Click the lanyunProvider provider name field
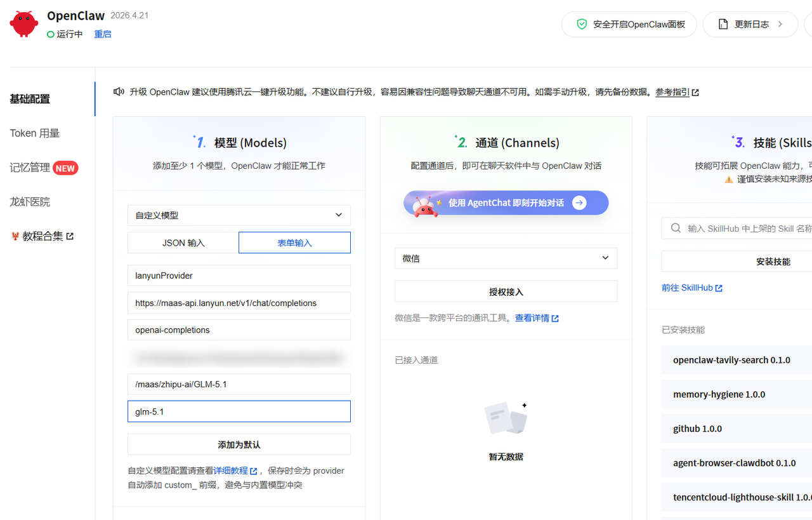 point(239,276)
